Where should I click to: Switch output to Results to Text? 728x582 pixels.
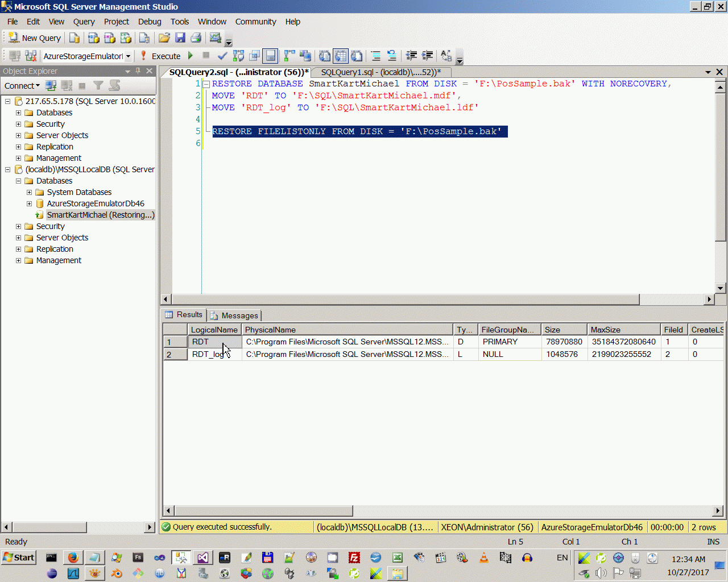[325, 56]
